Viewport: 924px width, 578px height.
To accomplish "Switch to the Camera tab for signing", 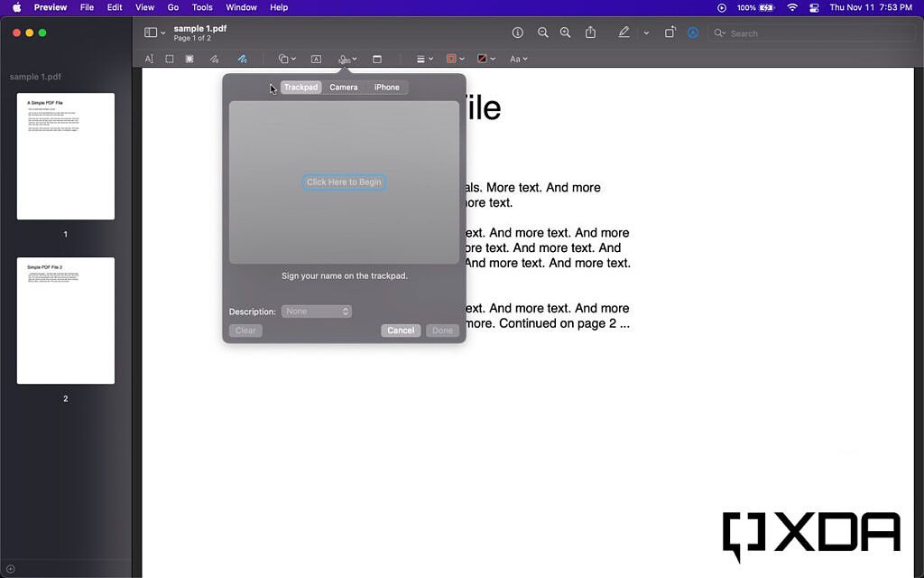I will tap(343, 87).
